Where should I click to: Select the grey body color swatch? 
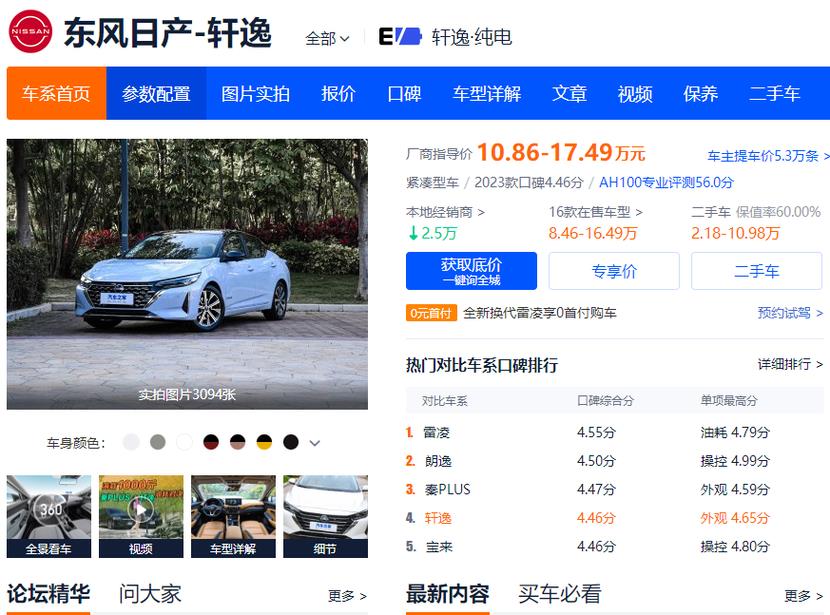(x=158, y=442)
